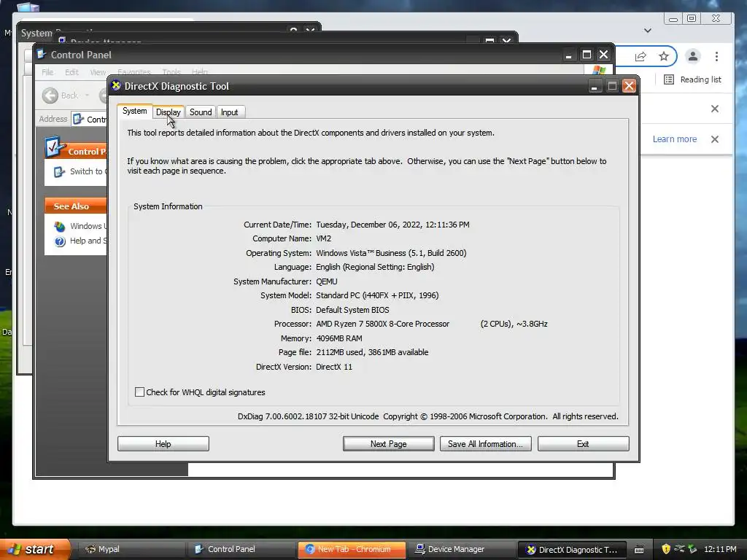Click the Windows start button
The image size is (747, 560).
tap(35, 549)
